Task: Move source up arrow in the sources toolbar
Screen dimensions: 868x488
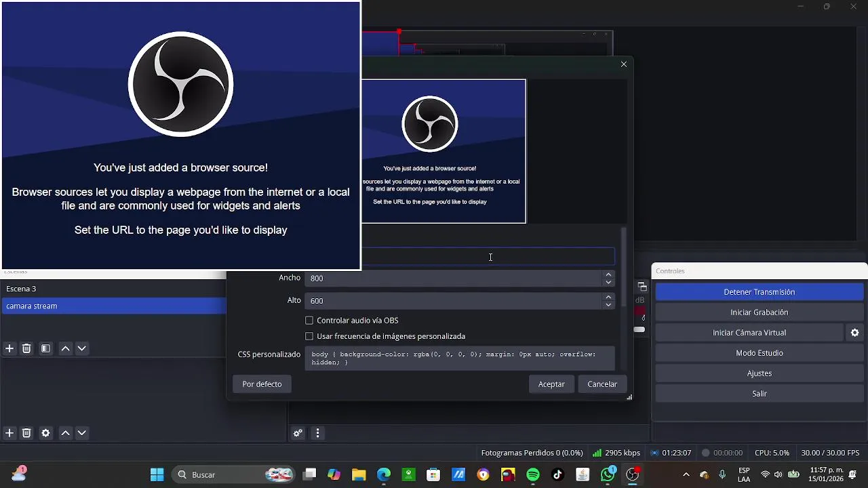Action: tap(65, 433)
